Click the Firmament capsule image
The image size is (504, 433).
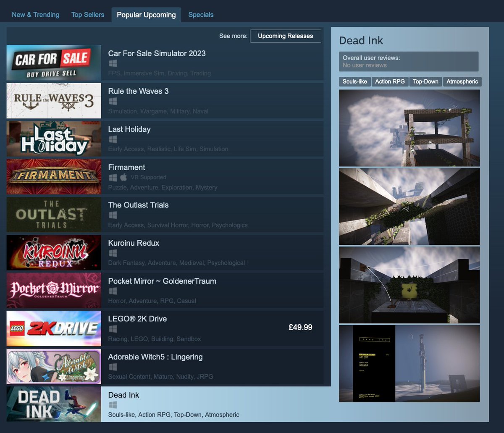point(54,176)
